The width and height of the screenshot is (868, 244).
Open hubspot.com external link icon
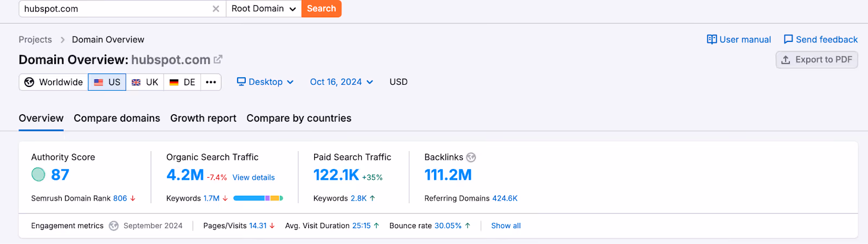(218, 59)
